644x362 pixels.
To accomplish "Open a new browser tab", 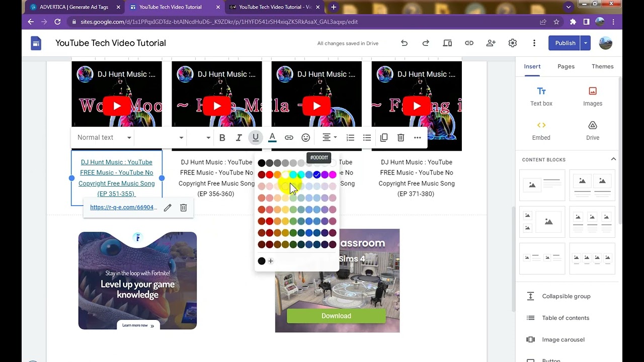I will coord(333,7).
